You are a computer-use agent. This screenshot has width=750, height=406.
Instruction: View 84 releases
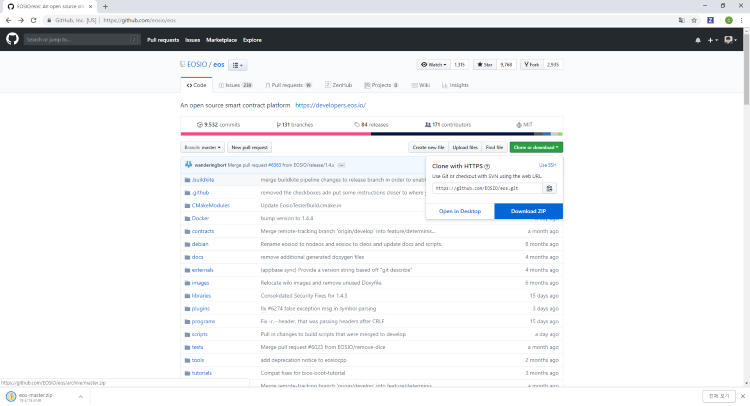tap(371, 125)
